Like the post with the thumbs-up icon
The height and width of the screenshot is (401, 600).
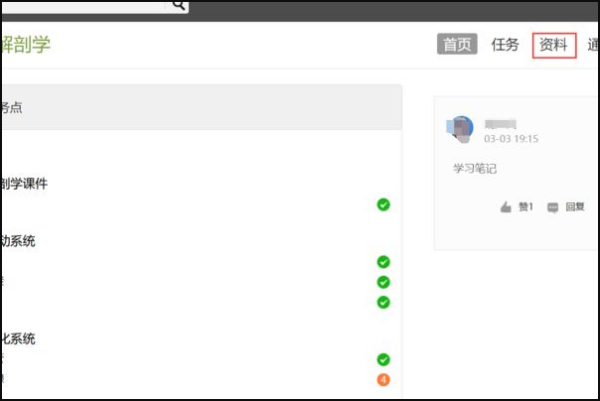click(506, 207)
